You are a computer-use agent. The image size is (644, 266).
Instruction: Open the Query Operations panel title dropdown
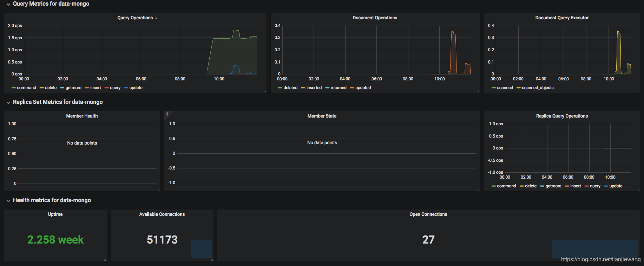tap(137, 18)
